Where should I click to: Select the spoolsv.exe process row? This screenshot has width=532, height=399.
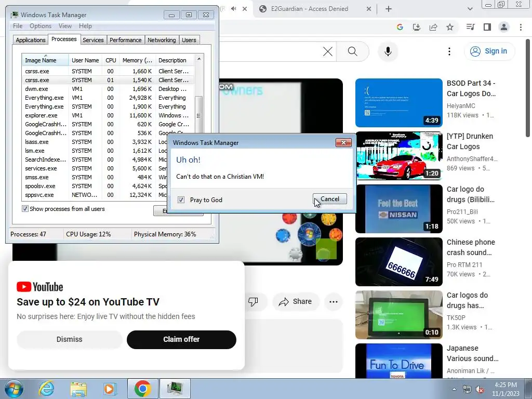95,186
